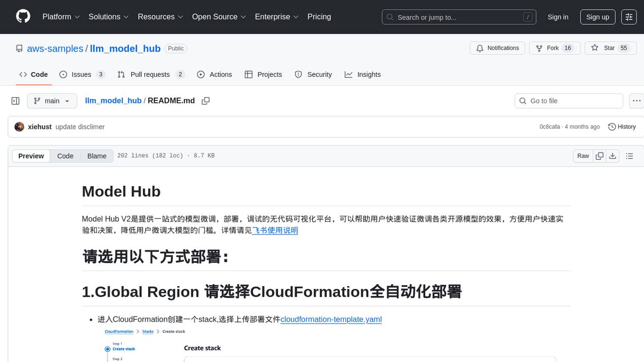This screenshot has width=644, height=362.
Task: Click the '请选用以下方式部署:' heading
Action: [x=156, y=256]
